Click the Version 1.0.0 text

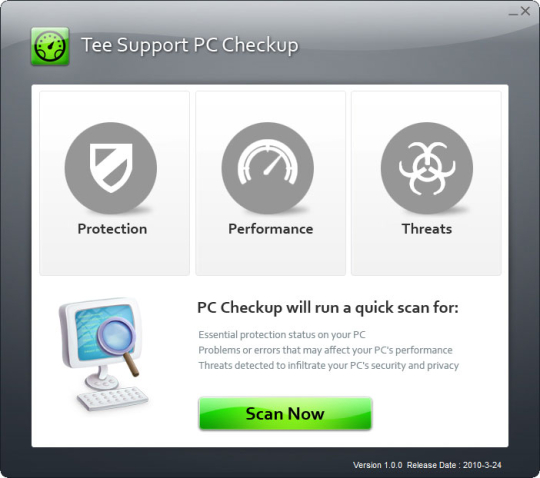point(377,465)
